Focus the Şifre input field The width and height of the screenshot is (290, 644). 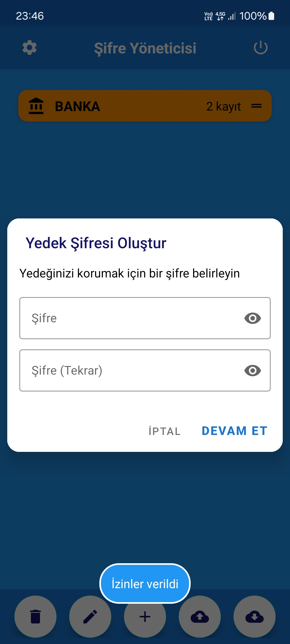tap(129, 318)
